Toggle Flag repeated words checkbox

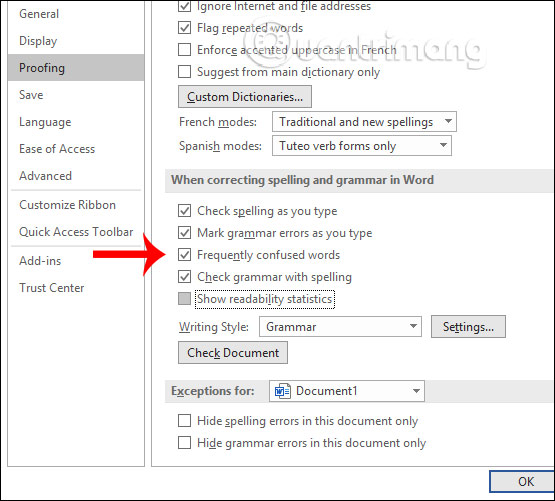(184, 28)
